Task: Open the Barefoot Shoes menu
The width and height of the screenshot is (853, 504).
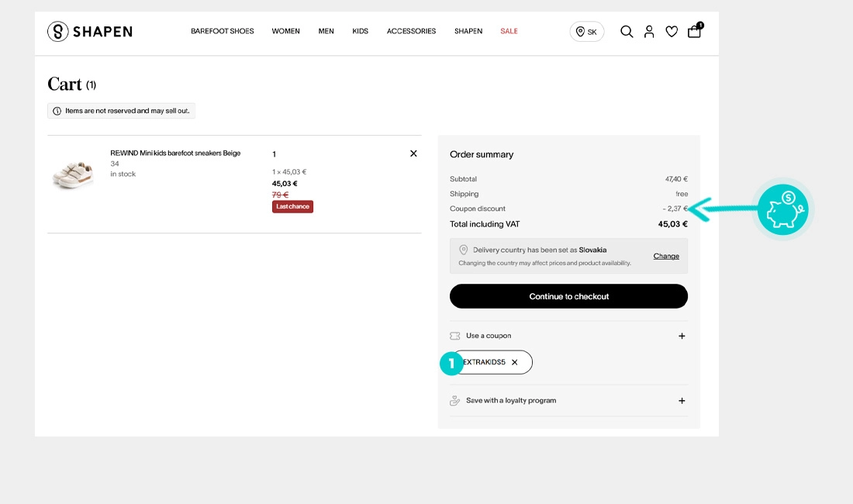Action: click(222, 31)
